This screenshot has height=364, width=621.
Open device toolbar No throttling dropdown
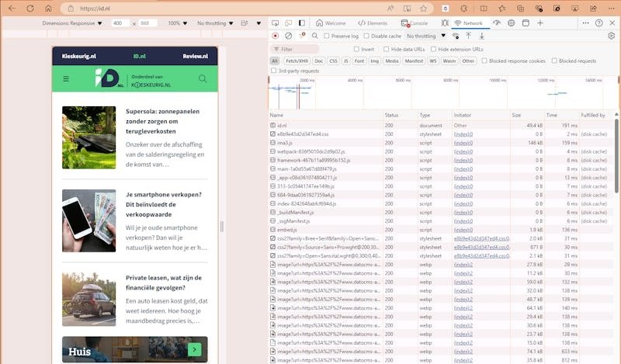215,23
